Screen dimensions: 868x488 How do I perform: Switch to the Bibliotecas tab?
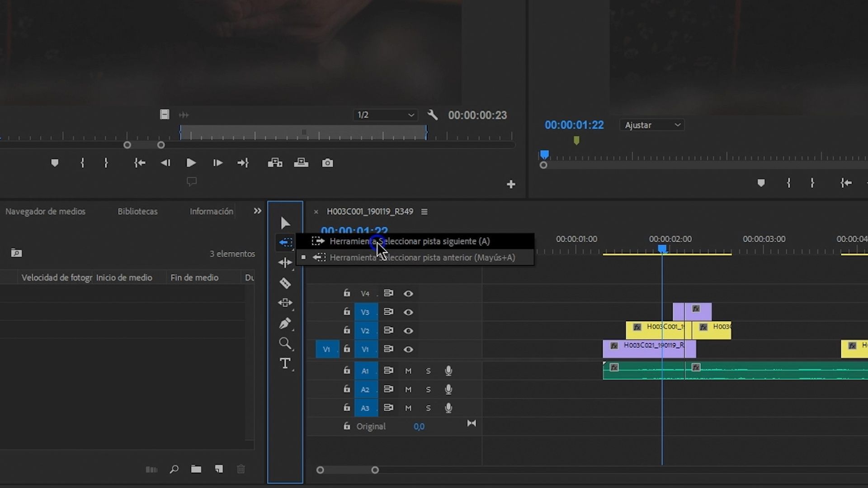click(137, 211)
